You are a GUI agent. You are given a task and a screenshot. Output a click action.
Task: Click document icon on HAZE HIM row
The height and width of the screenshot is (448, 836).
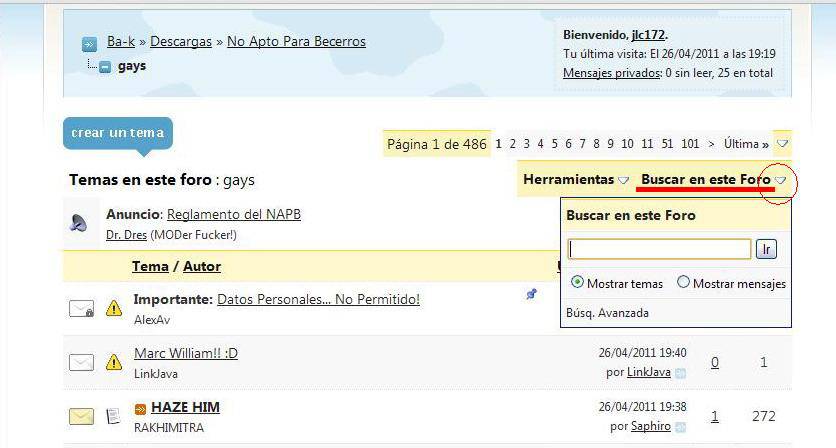tap(113, 416)
